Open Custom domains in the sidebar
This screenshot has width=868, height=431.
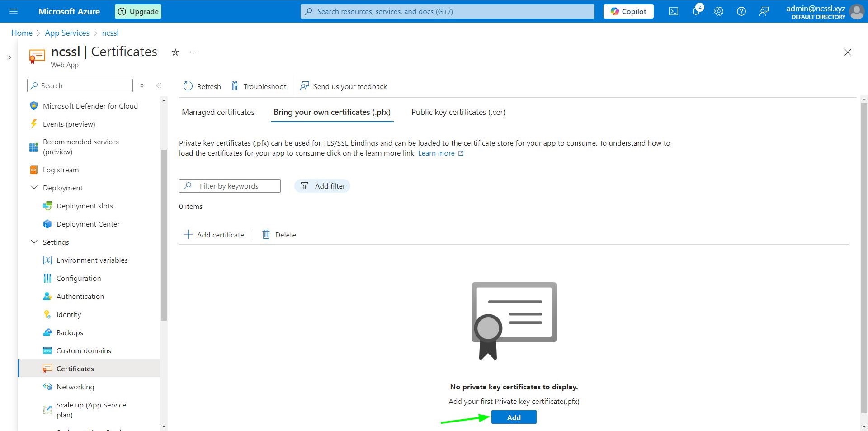(x=84, y=350)
